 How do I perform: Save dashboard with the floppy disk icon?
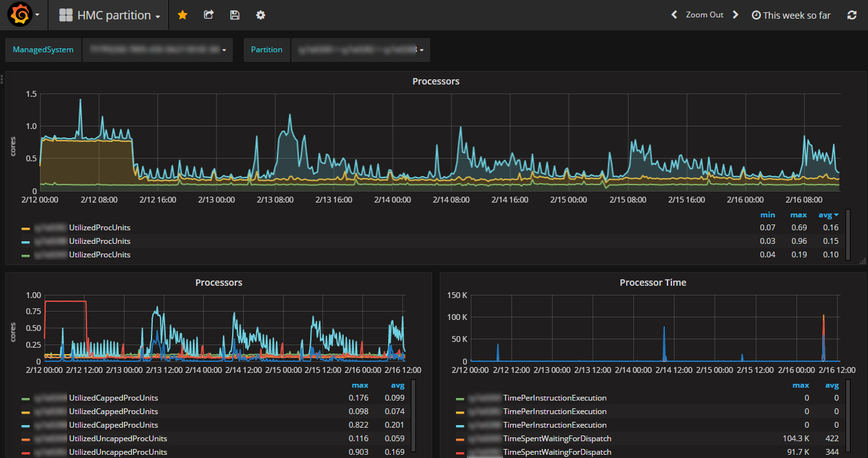(235, 15)
